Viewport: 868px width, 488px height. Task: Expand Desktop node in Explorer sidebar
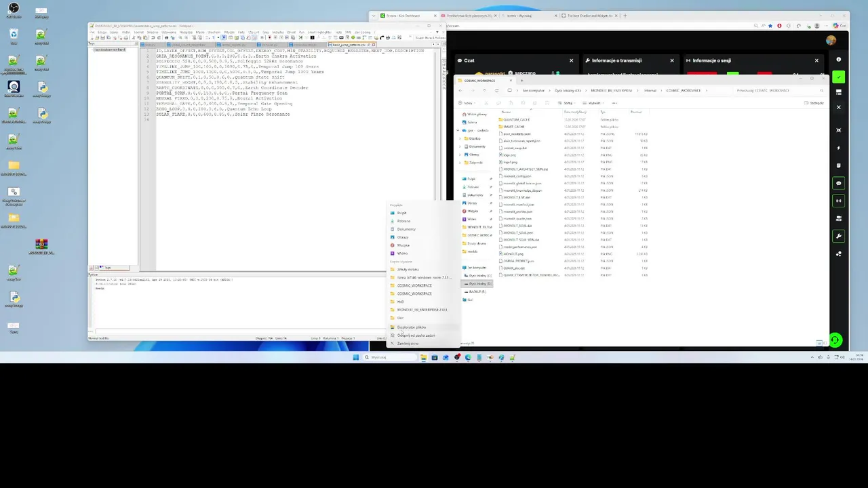(x=460, y=138)
